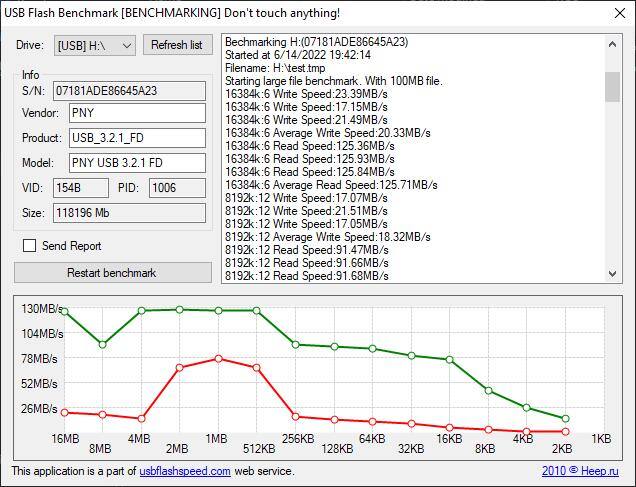
Task: Click the green read speed point at 16MB
Action: click(x=65, y=311)
